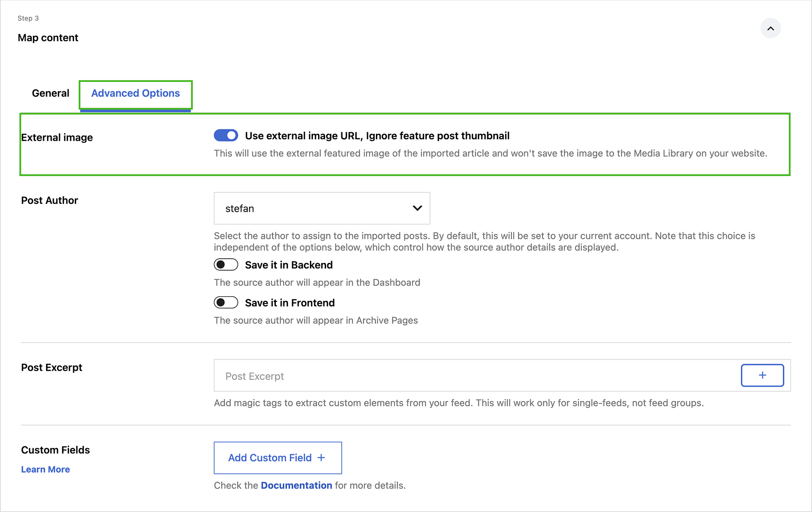Click the 'Save it in Frontend' label
This screenshot has width=812, height=512.
pos(290,303)
